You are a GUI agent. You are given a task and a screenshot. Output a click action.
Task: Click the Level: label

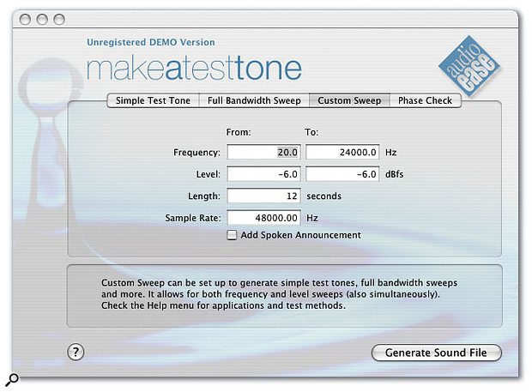[208, 174]
